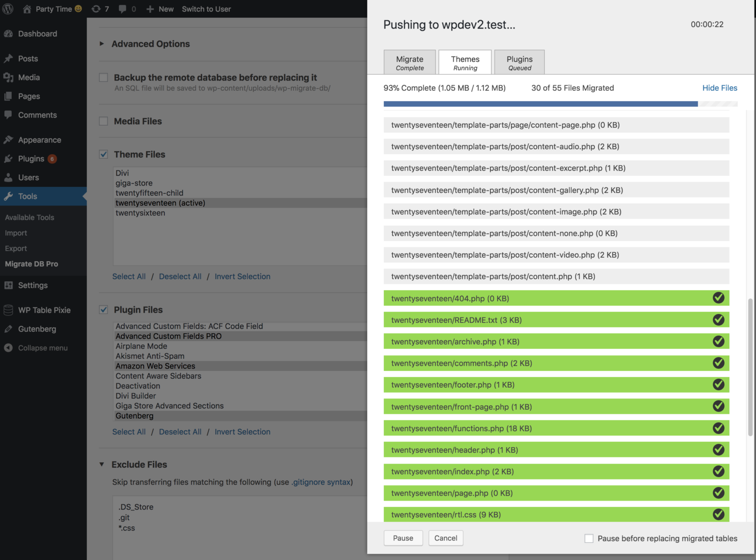Click the Plugins plug icon

[x=8, y=159]
